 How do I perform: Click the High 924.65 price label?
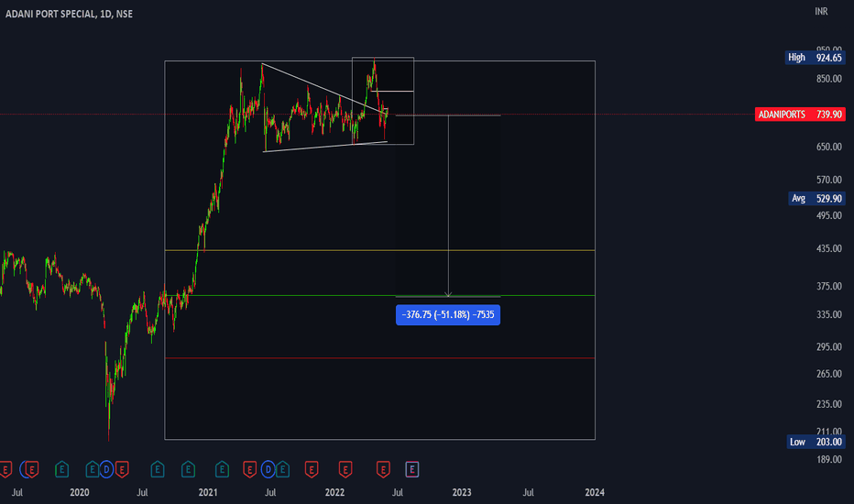(x=815, y=57)
